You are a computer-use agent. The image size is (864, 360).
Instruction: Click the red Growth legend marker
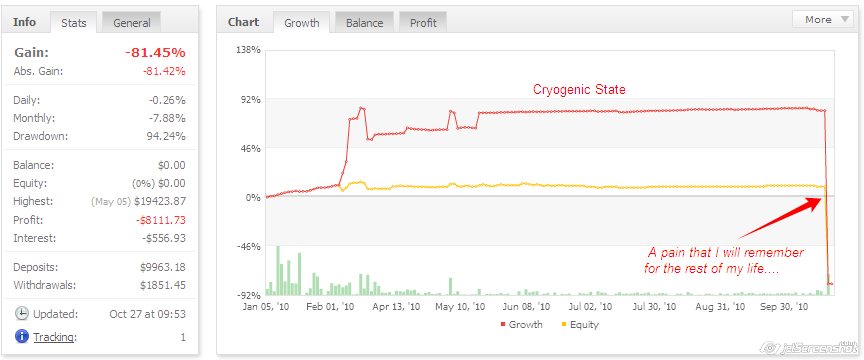(503, 325)
